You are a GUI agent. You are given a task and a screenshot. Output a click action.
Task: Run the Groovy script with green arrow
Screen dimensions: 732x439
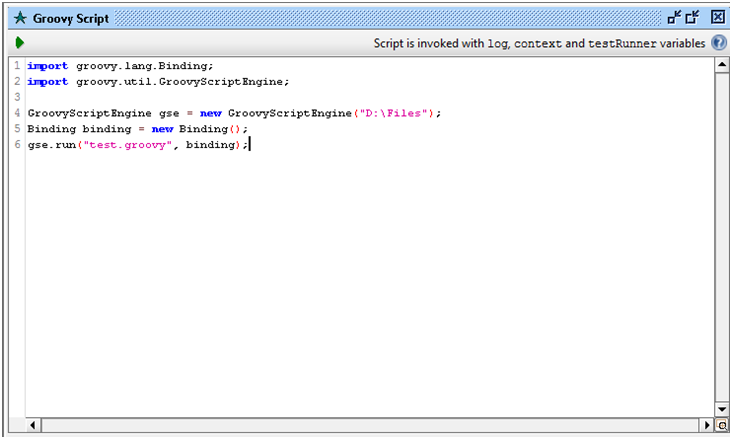(19, 43)
